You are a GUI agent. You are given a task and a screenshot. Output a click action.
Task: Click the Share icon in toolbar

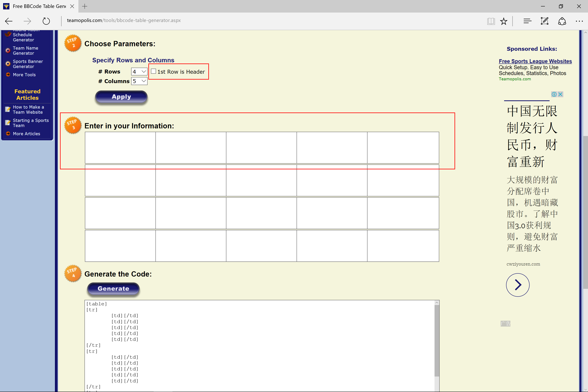tap(562, 21)
